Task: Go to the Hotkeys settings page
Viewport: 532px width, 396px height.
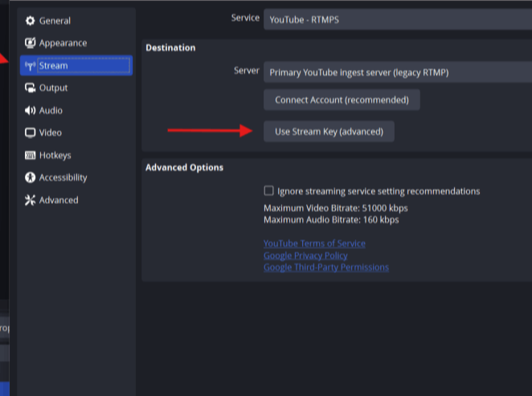Action: point(55,155)
